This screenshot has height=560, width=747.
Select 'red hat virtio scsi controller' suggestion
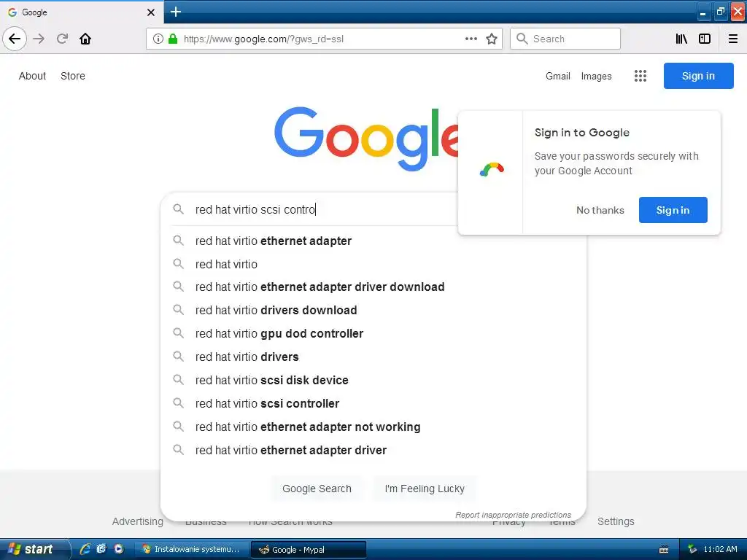pos(373,403)
